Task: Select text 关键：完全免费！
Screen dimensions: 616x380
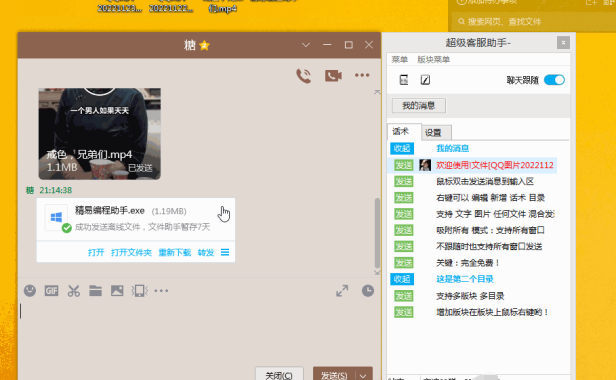Action: pos(468,263)
